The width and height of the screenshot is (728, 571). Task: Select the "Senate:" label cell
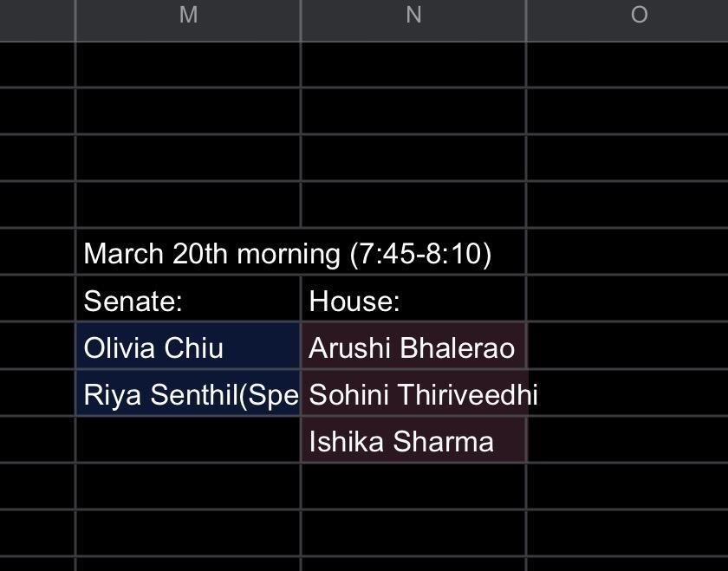point(187,301)
